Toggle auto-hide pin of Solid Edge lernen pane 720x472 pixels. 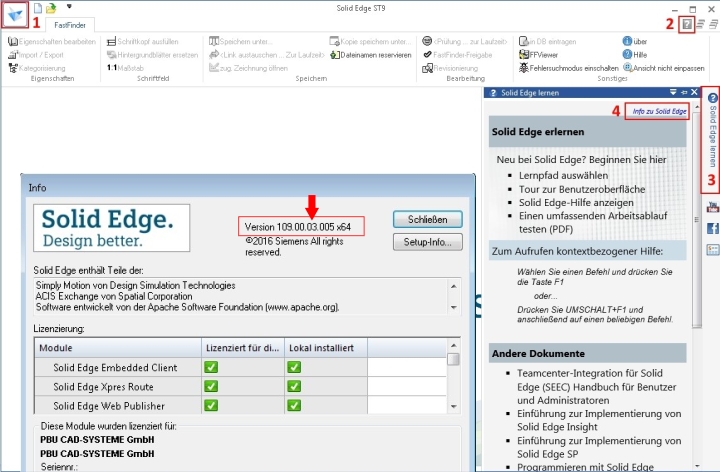tap(684, 92)
